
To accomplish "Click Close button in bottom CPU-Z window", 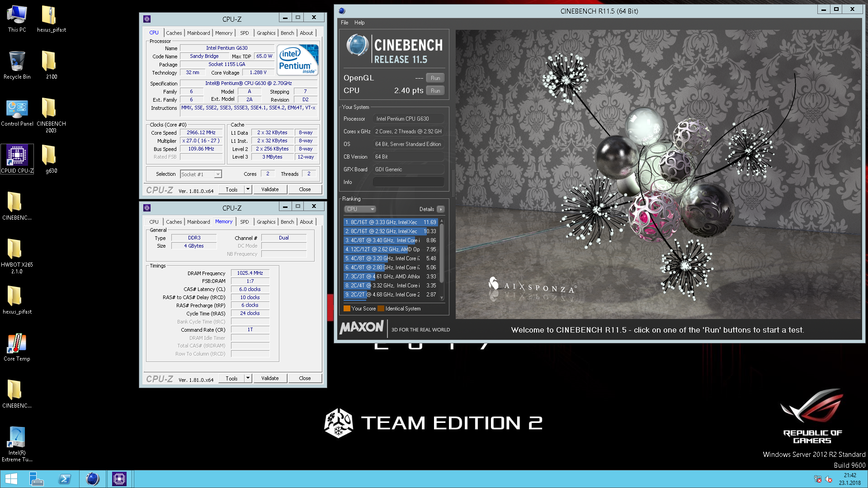I will [x=305, y=378].
